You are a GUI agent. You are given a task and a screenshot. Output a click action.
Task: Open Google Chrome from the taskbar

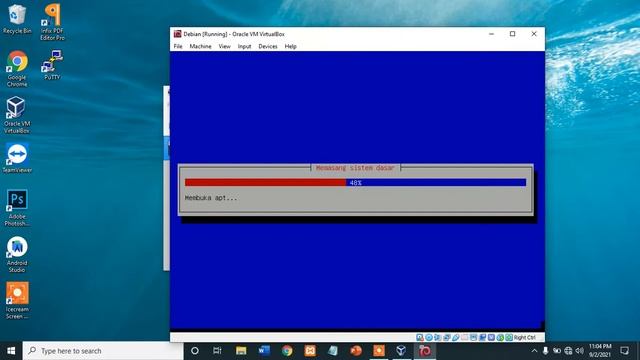pyautogui.click(x=287, y=351)
